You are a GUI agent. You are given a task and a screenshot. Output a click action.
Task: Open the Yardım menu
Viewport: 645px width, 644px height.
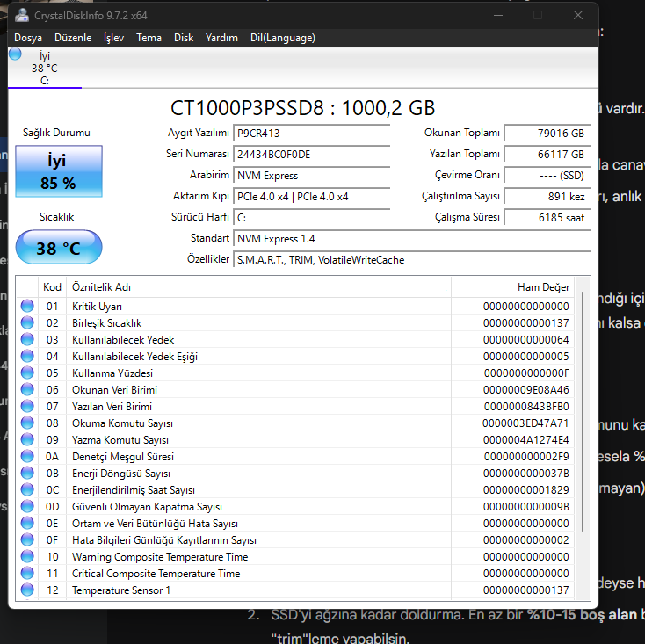221,38
